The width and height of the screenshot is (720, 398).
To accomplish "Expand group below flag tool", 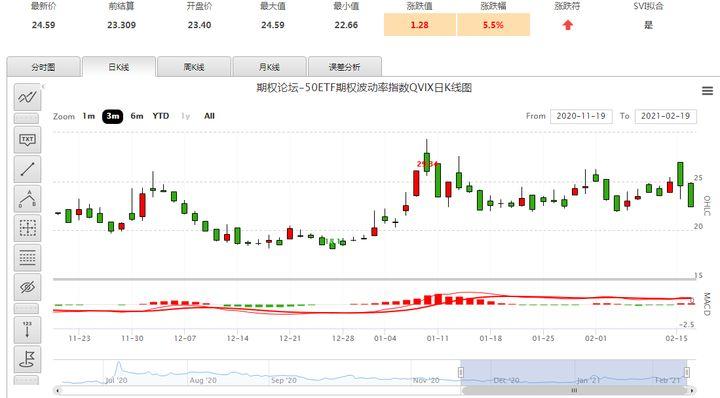I will [x=27, y=380].
